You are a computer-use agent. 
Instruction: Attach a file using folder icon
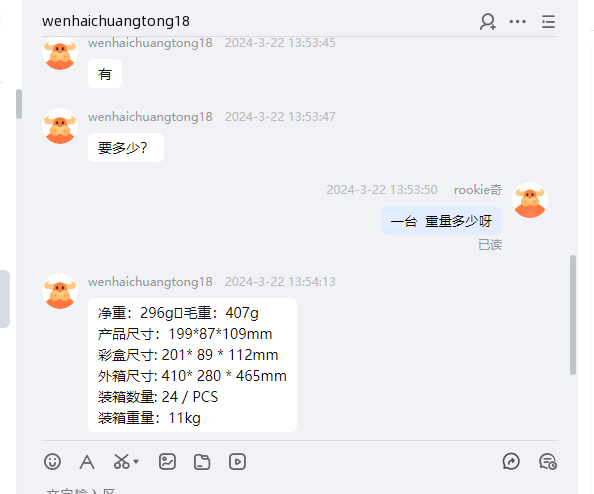[202, 462]
